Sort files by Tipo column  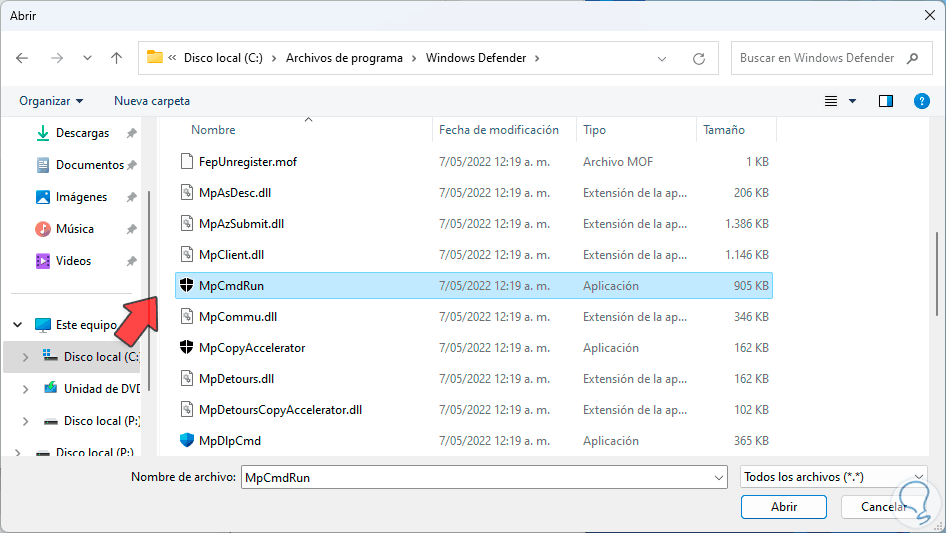(x=594, y=130)
